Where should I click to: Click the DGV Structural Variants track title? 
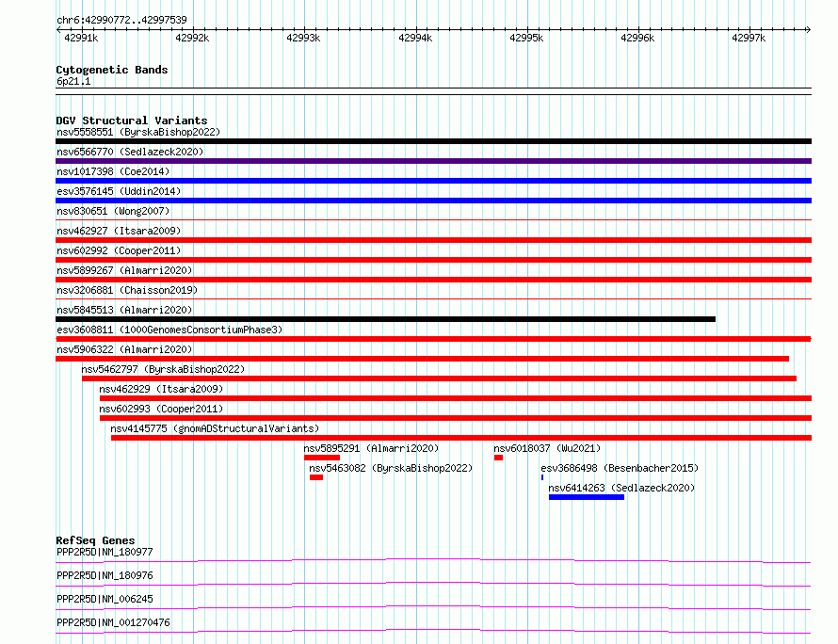[131, 121]
